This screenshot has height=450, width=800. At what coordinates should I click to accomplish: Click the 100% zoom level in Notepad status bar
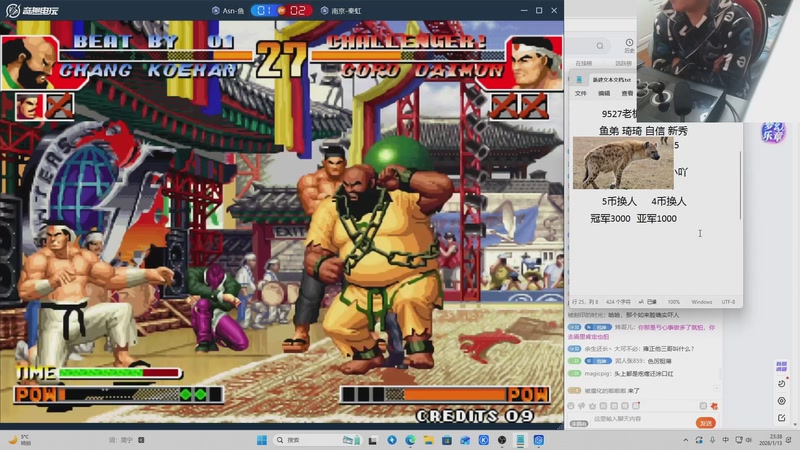click(x=673, y=302)
